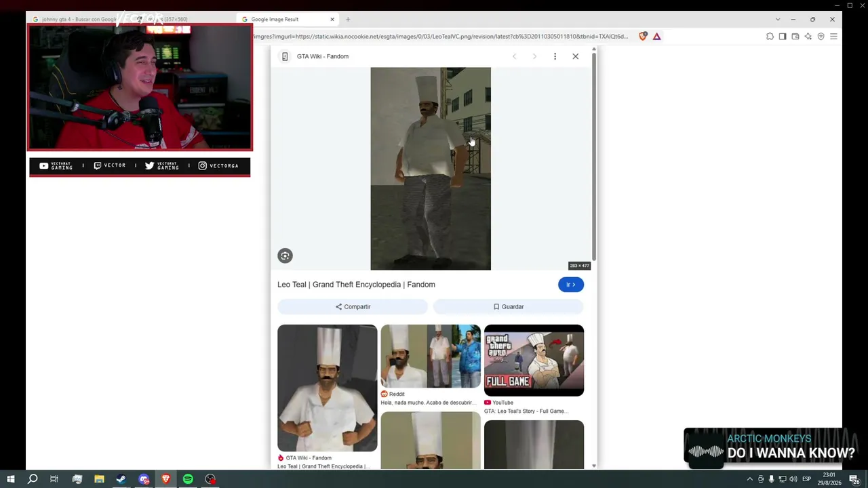This screenshot has width=868, height=488.
Task: Click the microphone tray icon
Action: click(x=771, y=479)
